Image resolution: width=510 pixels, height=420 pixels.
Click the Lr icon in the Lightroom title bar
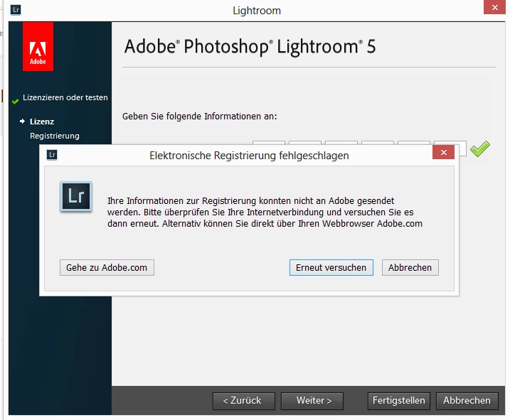coord(16,10)
